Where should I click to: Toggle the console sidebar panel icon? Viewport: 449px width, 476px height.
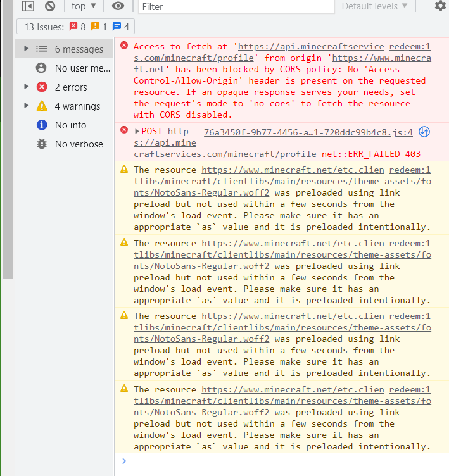pyautogui.click(x=27, y=6)
